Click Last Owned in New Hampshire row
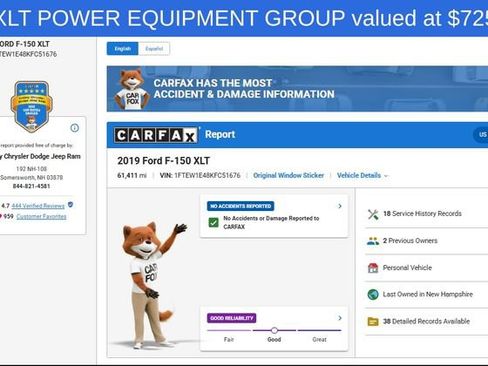The height and width of the screenshot is (366, 488). (x=427, y=295)
